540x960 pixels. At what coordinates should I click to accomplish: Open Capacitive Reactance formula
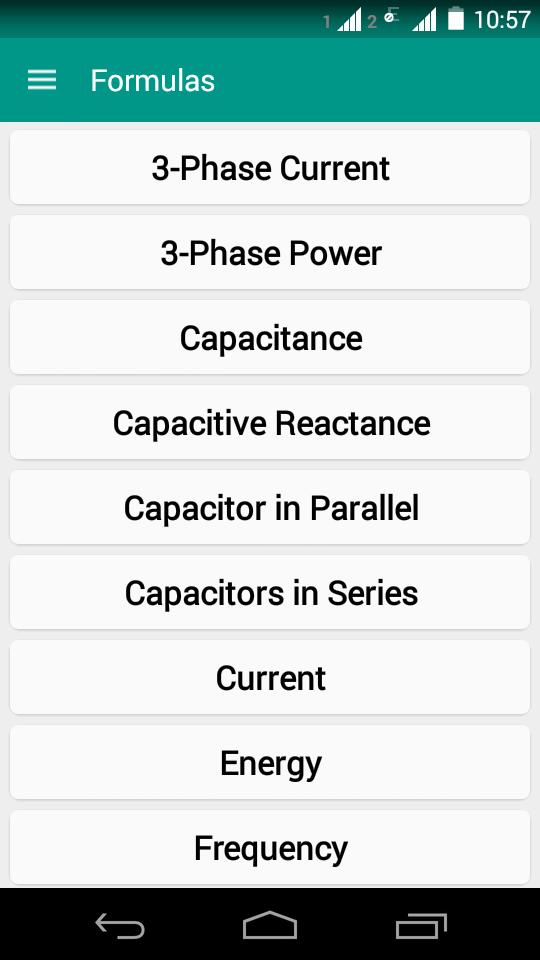(x=270, y=422)
